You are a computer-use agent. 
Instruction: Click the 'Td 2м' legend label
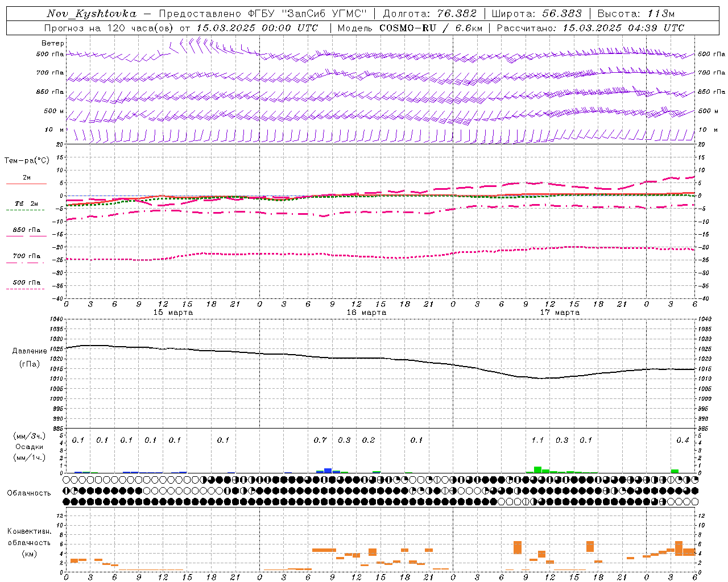(26, 203)
